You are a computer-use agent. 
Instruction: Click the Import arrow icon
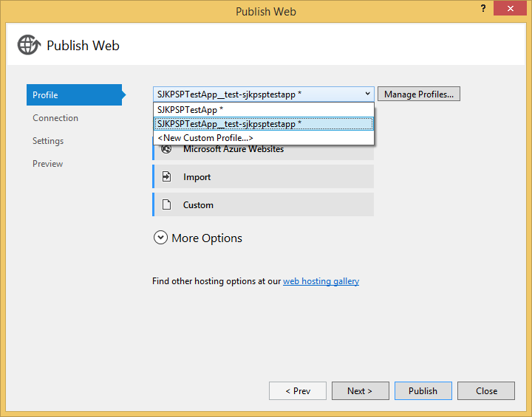pyautogui.click(x=167, y=177)
